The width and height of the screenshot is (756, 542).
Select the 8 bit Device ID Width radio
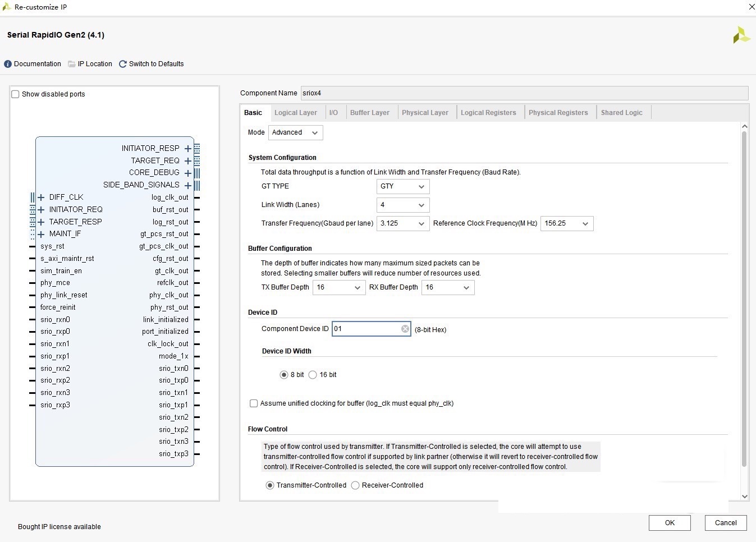click(x=284, y=375)
